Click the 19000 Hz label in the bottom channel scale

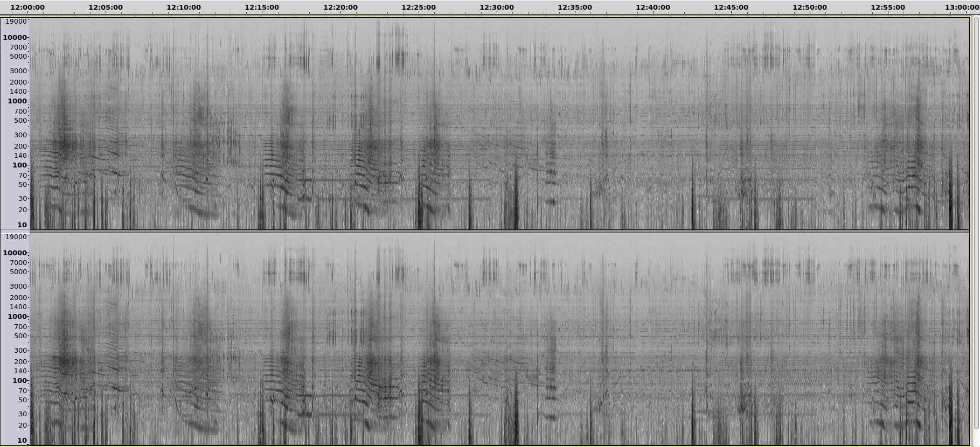[x=16, y=237]
